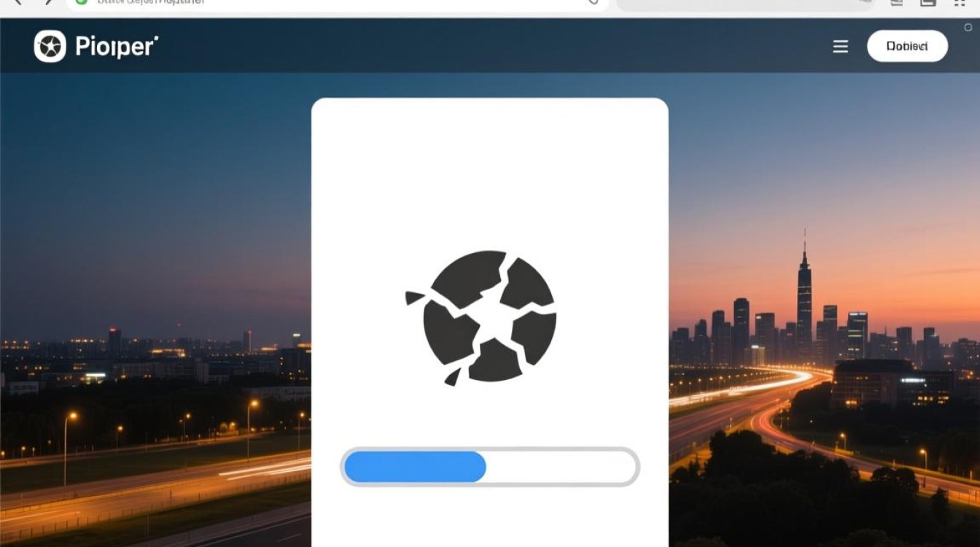Click the green secure-site icon in address bar
The image size is (980, 547).
pyautogui.click(x=81, y=2)
